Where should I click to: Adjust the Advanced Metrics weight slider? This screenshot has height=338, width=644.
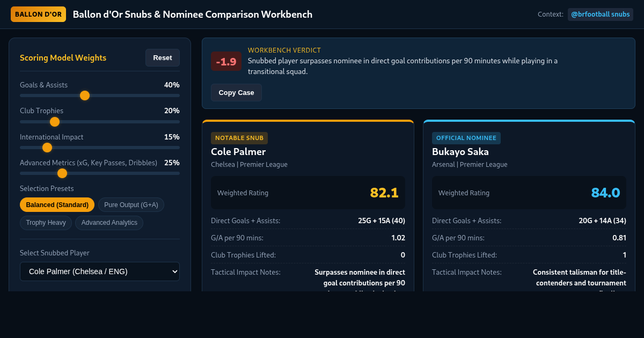[x=100, y=173]
